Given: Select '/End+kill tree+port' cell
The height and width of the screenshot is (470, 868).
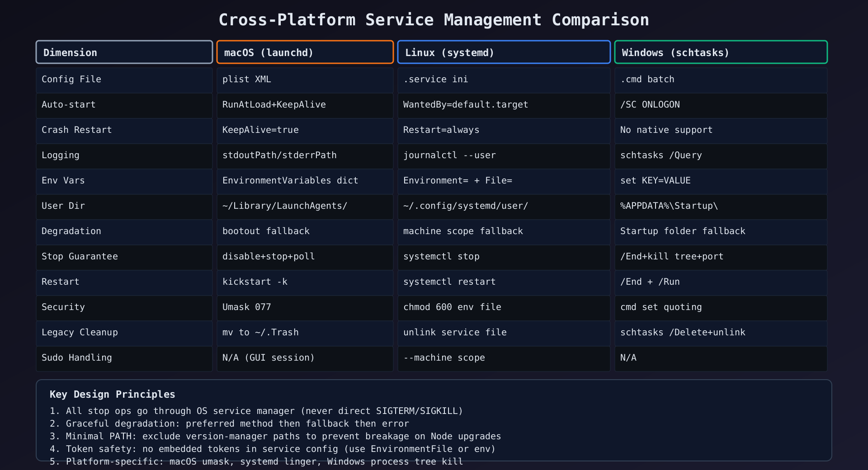Looking at the screenshot, I should (x=721, y=258).
